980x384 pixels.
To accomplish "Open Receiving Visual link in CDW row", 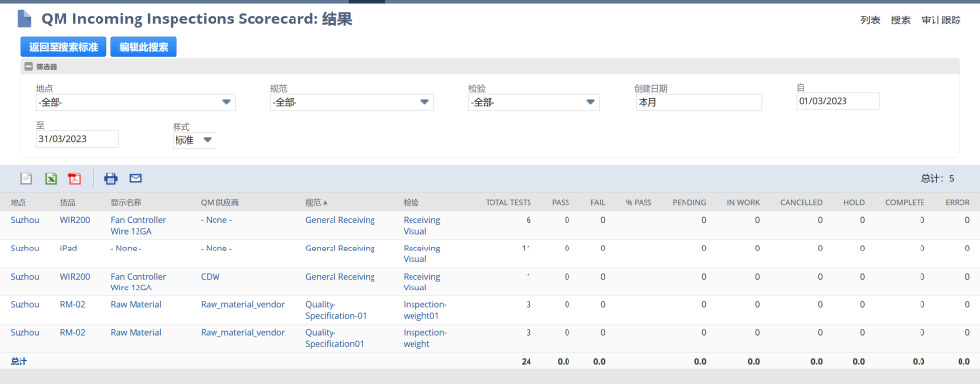I will [422, 283].
